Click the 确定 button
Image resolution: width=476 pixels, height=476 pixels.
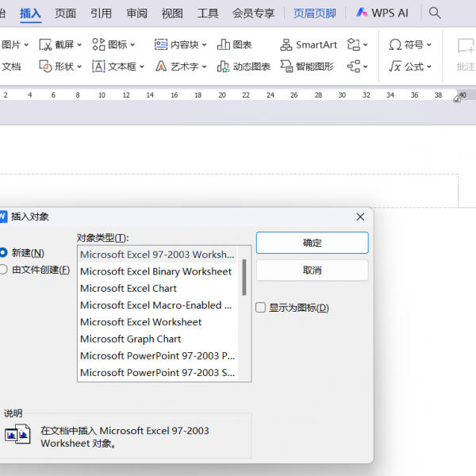click(x=312, y=243)
